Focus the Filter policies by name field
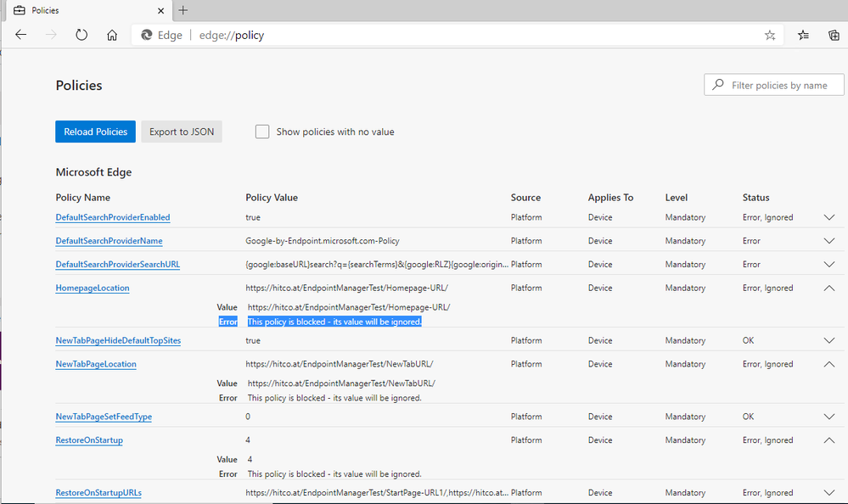 (774, 85)
